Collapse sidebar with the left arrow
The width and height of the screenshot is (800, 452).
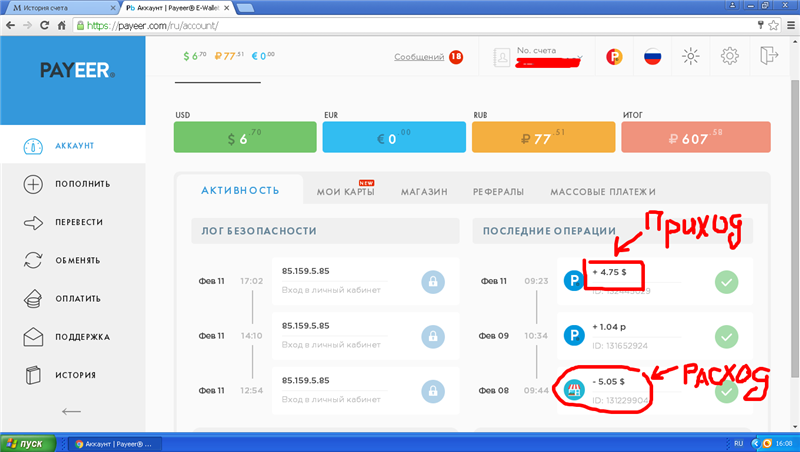point(71,411)
